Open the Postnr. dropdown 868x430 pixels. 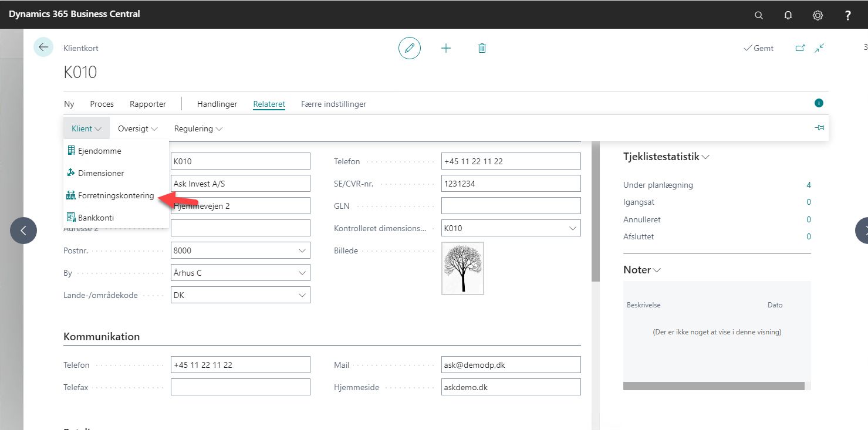(x=303, y=250)
